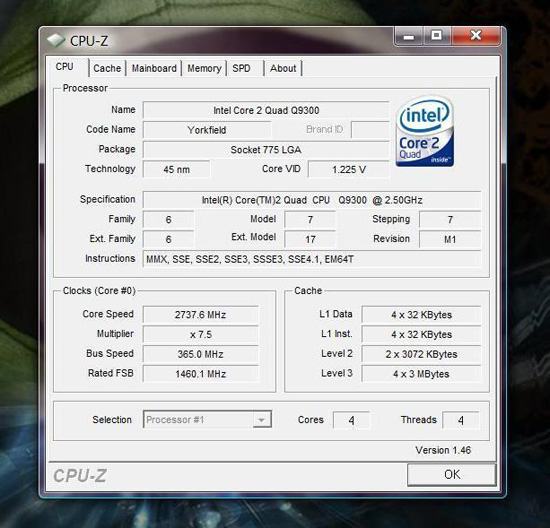Click the Ext. Model value 17

310,239
